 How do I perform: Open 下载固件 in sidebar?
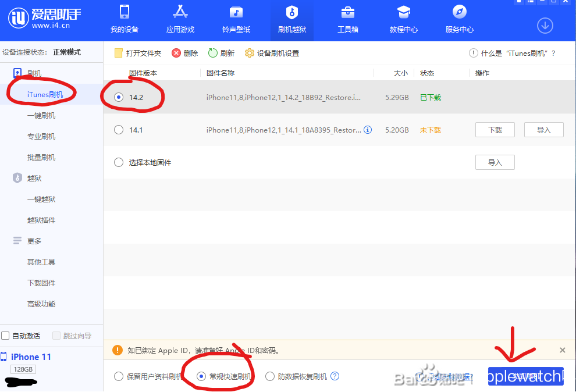(x=41, y=283)
